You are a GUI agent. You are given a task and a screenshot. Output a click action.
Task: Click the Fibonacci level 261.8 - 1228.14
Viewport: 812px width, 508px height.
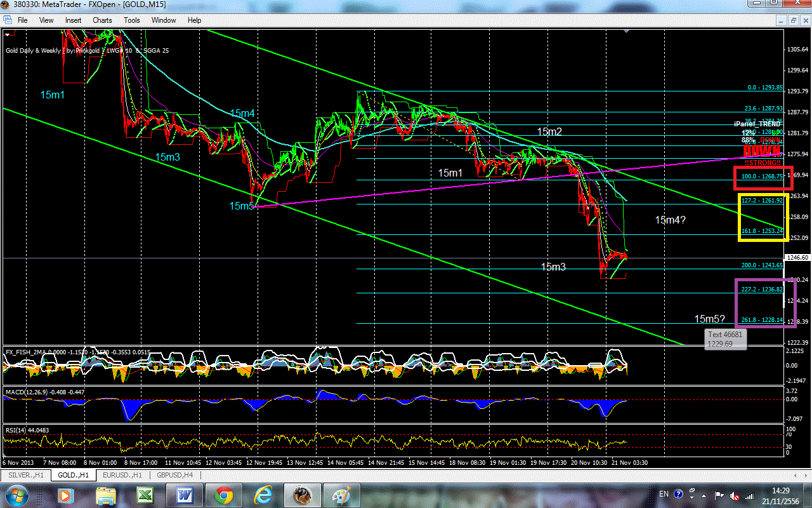point(763,321)
